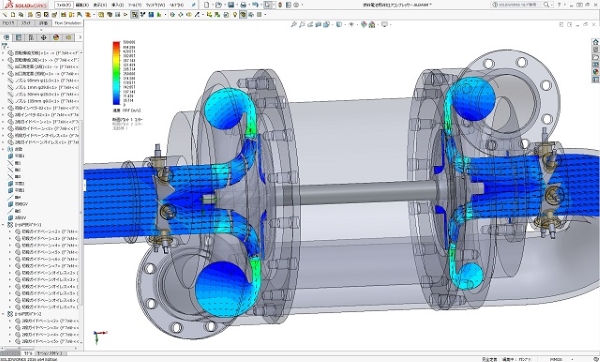The height and width of the screenshot is (362, 600).
Task: Switch to the Flow Simulation tab
Action: [68, 23]
